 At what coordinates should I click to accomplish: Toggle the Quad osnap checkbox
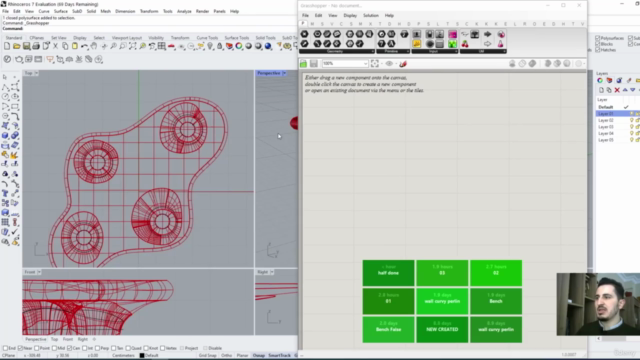tap(128, 348)
